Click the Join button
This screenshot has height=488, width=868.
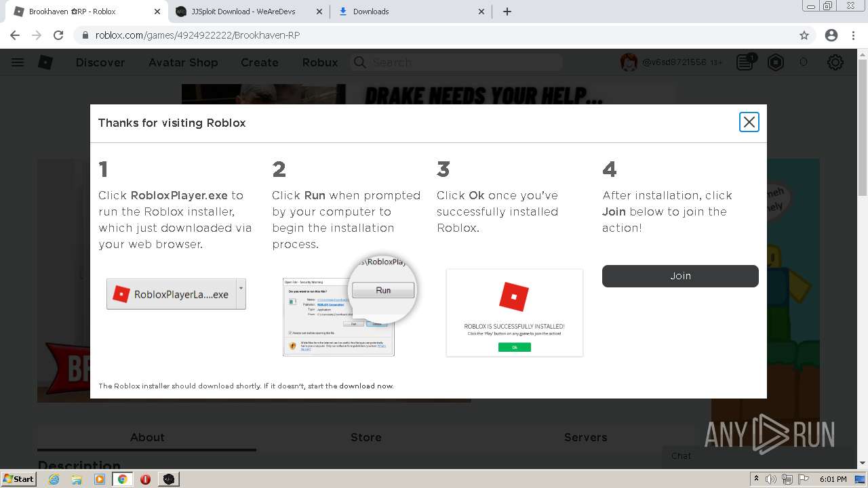click(680, 276)
